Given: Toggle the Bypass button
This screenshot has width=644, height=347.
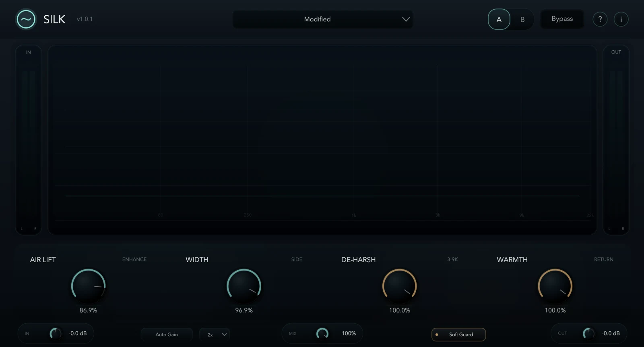Looking at the screenshot, I should (x=562, y=19).
